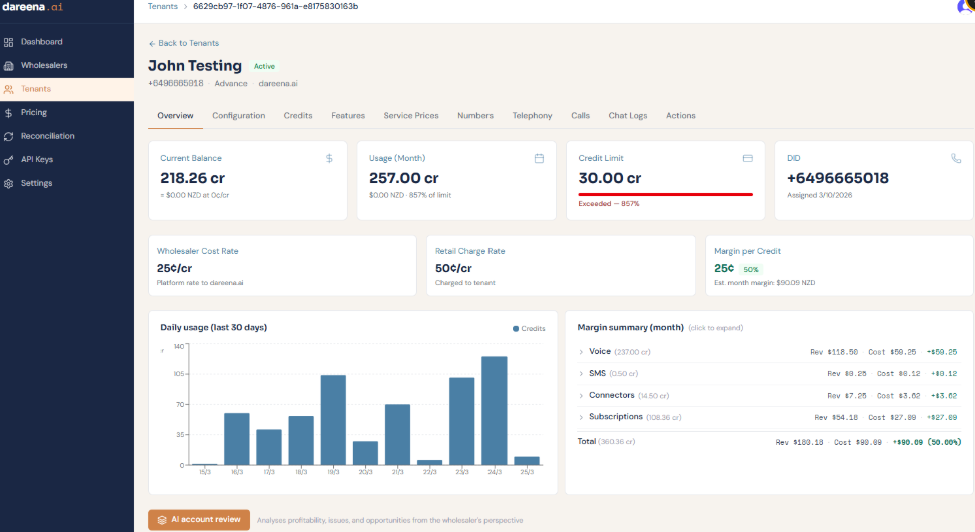975x532 pixels.
Task: Expand the Subscriptions margin row
Action: tap(581, 417)
